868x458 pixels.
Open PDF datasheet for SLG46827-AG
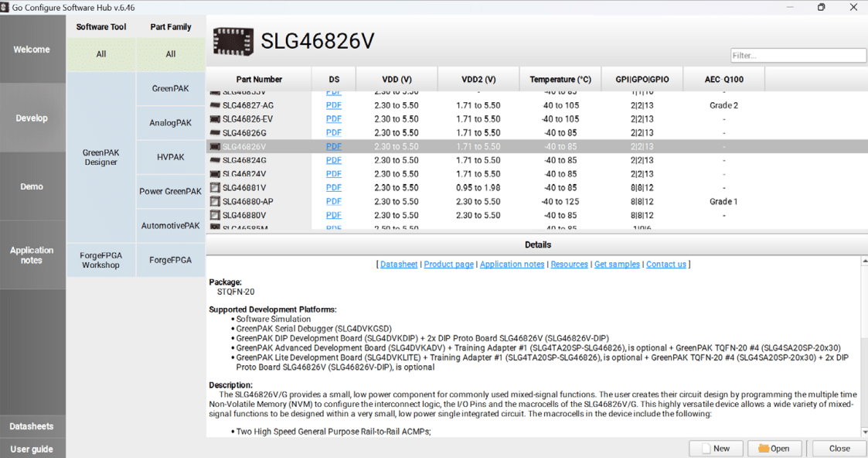[x=334, y=105]
